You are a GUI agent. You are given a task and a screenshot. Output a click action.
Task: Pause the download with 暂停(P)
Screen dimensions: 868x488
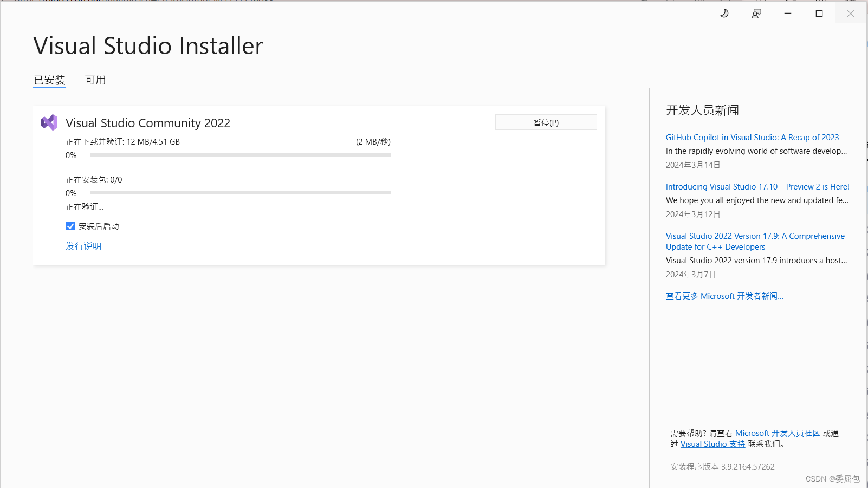(546, 122)
